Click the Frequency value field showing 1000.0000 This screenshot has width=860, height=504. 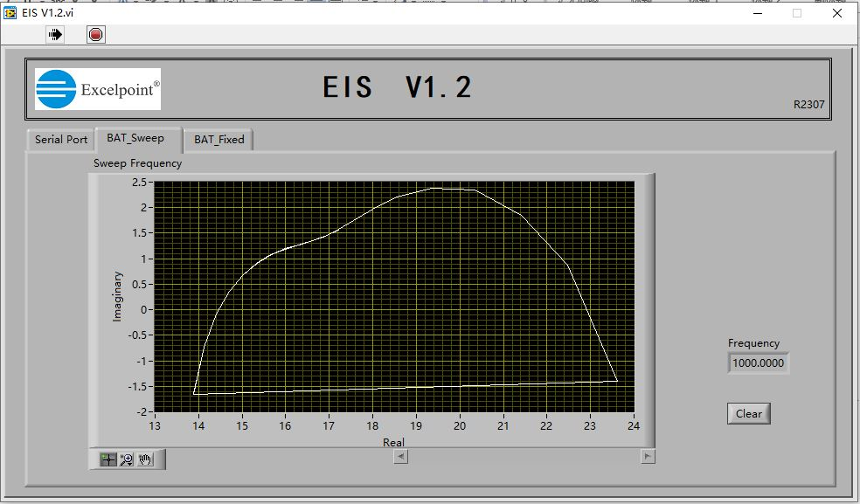tap(758, 363)
